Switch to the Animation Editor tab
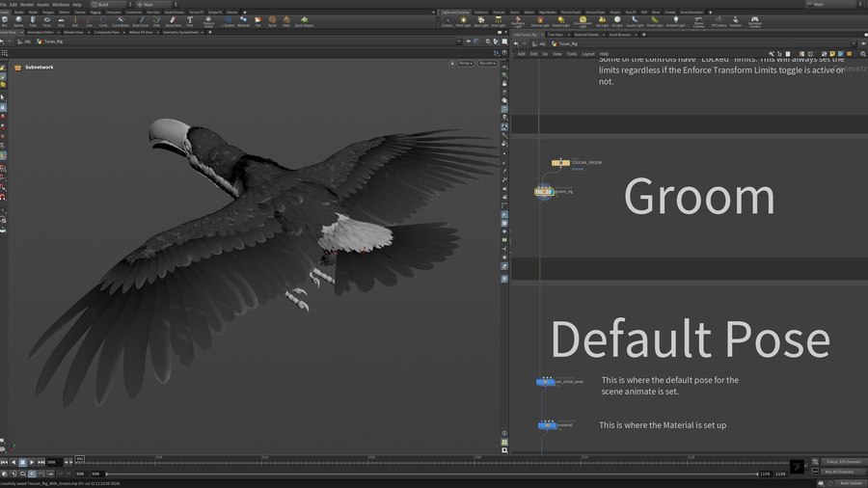 [x=41, y=32]
